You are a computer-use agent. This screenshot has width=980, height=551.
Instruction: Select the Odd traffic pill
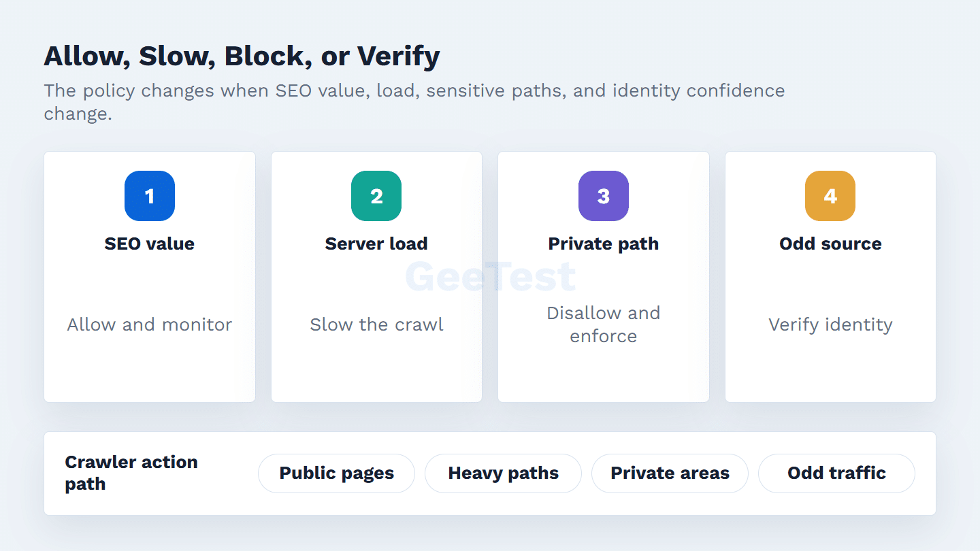tap(836, 473)
